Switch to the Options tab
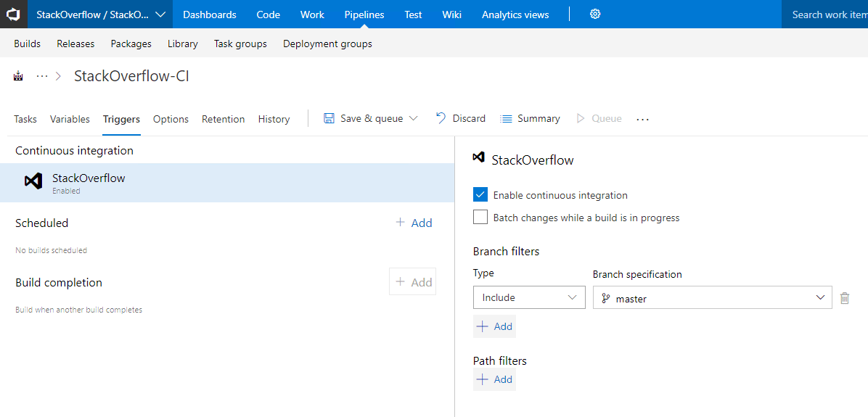Screen dimensions: 868x417 coord(171,119)
